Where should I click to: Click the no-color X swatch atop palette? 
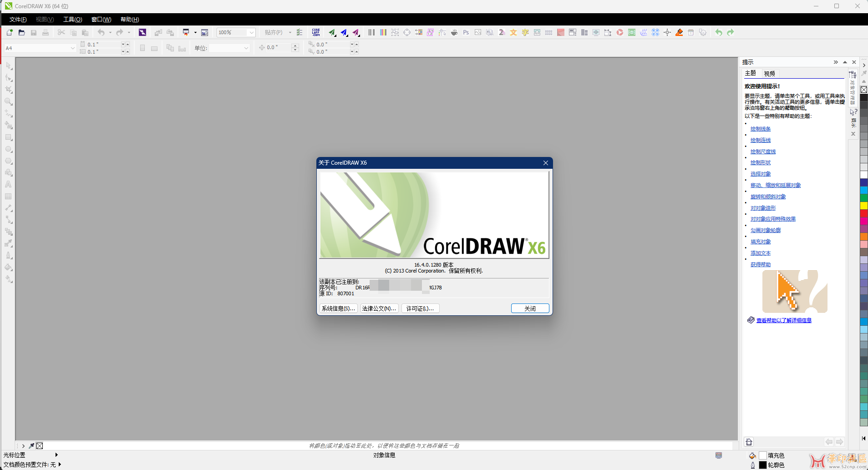coord(863,90)
